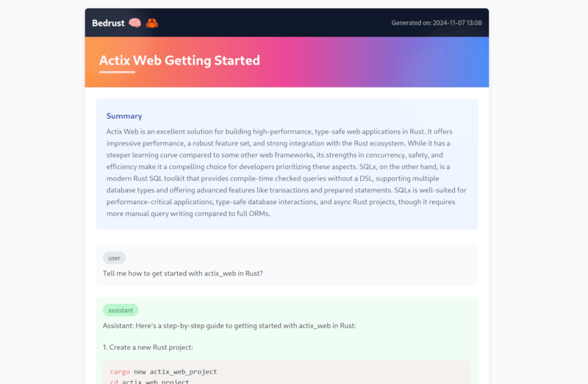Click the Summary heading
588x384 pixels.
(x=124, y=116)
